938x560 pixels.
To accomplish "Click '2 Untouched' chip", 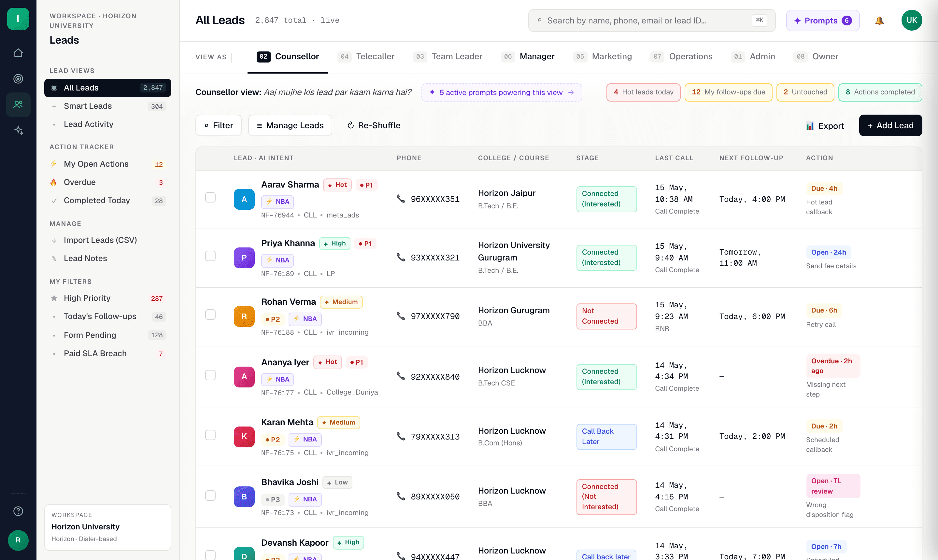I will [x=805, y=92].
